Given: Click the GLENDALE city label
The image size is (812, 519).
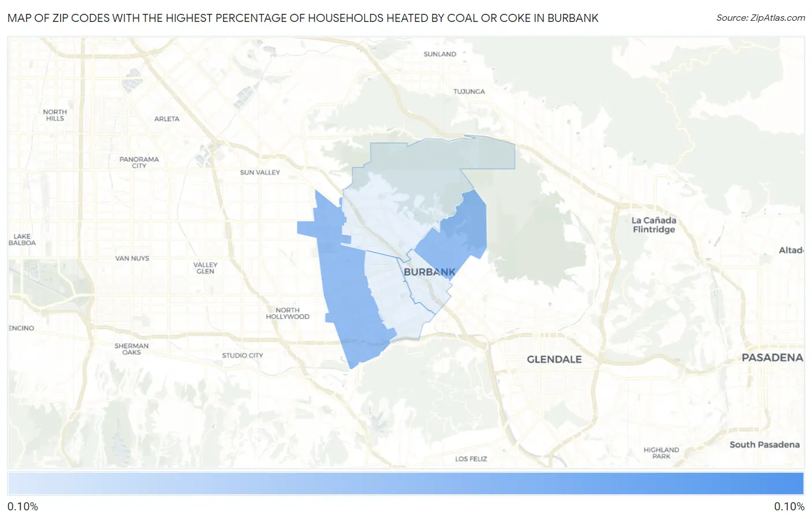Looking at the screenshot, I should tap(554, 359).
